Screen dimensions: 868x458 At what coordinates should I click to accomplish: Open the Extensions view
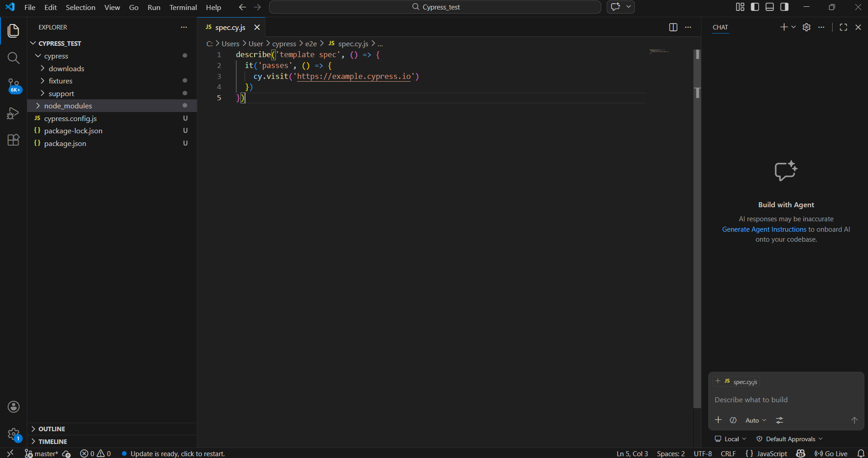coord(13,140)
